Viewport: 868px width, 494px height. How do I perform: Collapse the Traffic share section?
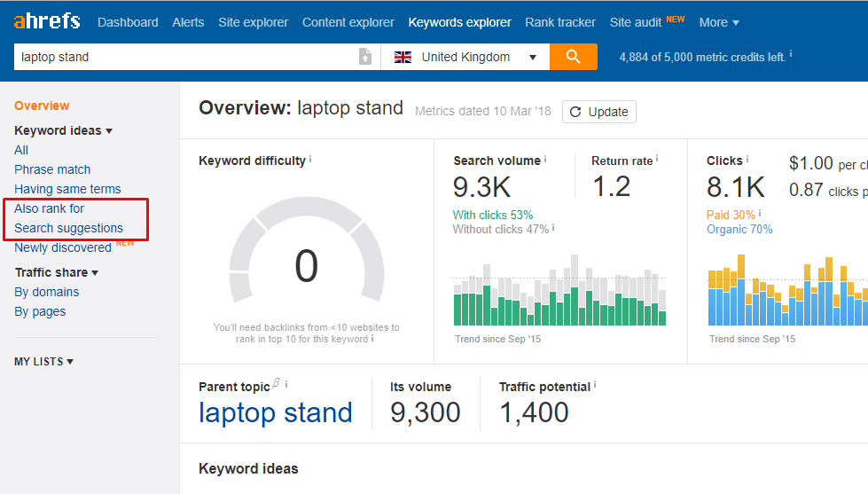[x=57, y=272]
